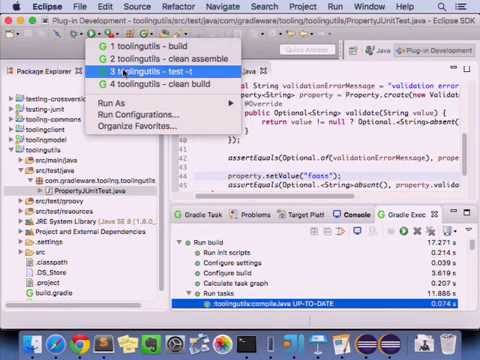The image size is (480, 360).
Task: Click the Spotlight search magnifier icon
Action: coord(442,7)
